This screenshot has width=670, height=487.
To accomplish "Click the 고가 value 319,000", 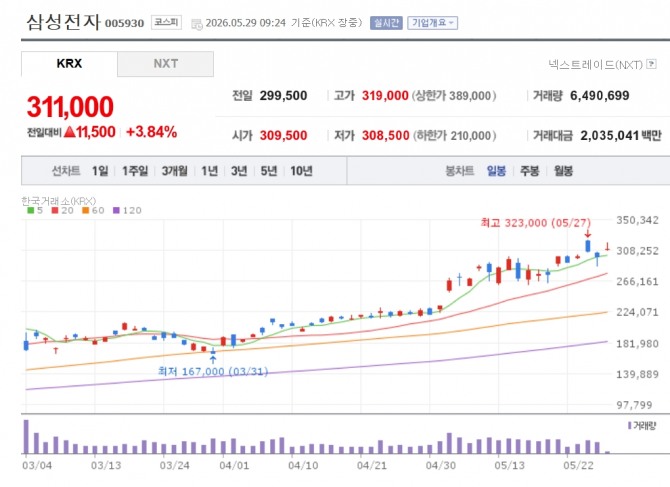I will [385, 96].
